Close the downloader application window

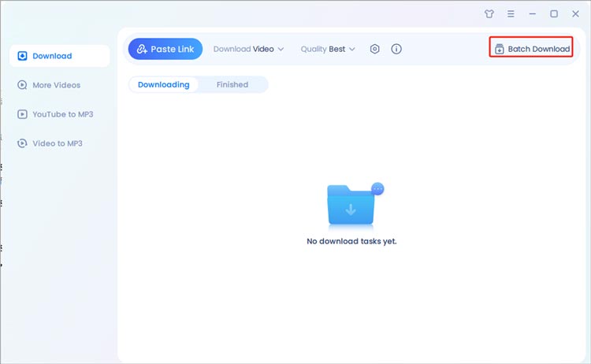click(575, 14)
